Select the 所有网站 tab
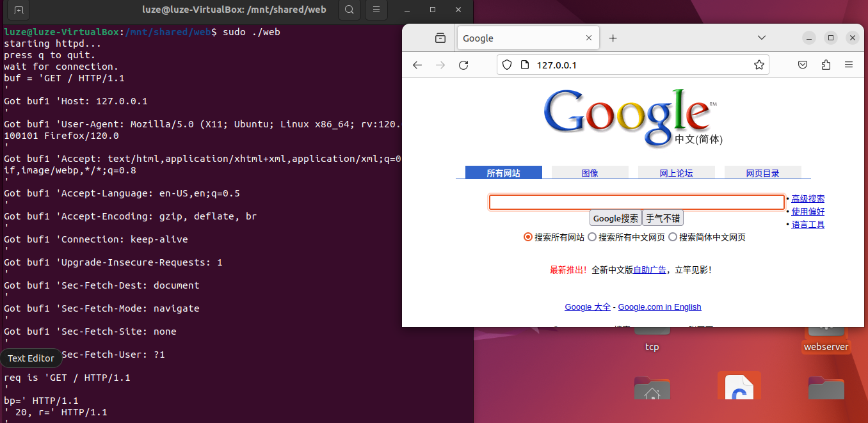The image size is (868, 423). point(503,173)
